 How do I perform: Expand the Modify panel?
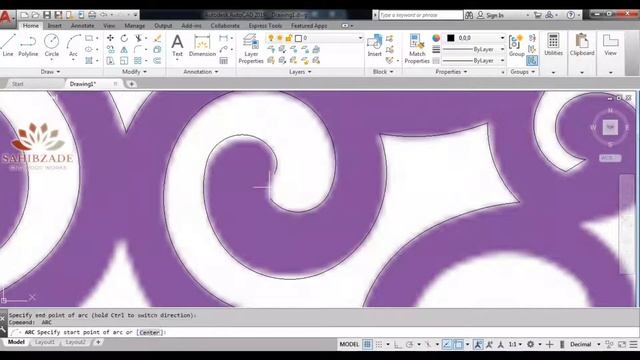coord(134,72)
